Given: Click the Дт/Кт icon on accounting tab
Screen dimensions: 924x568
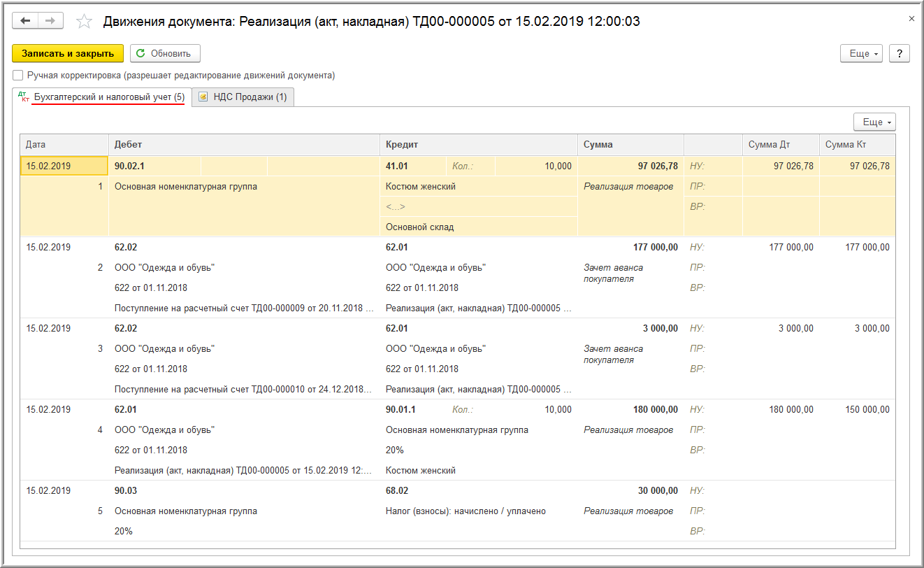Looking at the screenshot, I should coord(24,97).
